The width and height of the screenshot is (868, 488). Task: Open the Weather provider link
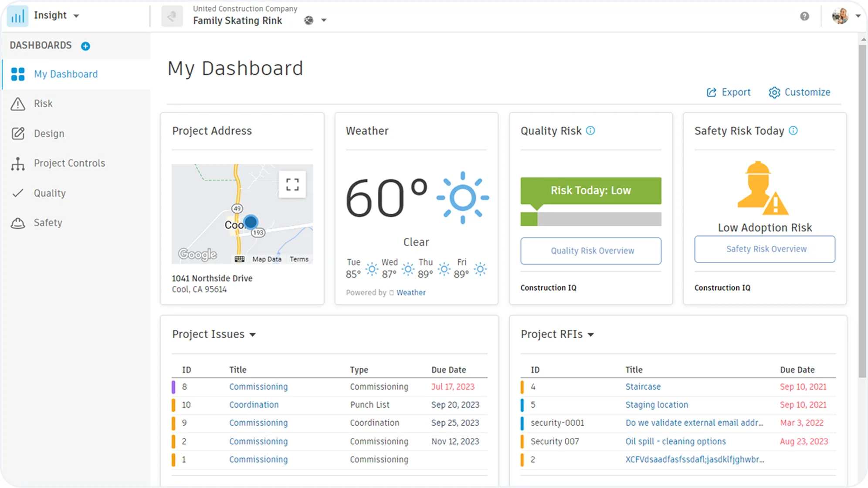point(411,293)
